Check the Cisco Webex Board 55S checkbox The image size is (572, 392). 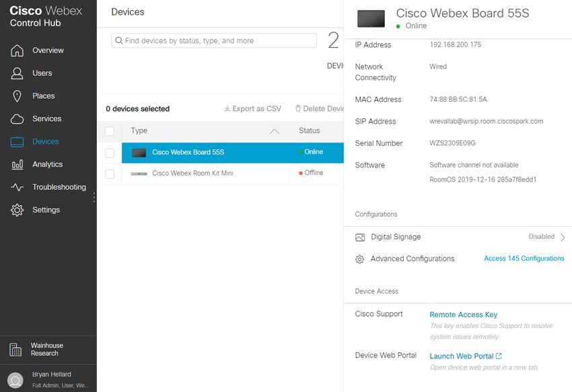tap(110, 153)
